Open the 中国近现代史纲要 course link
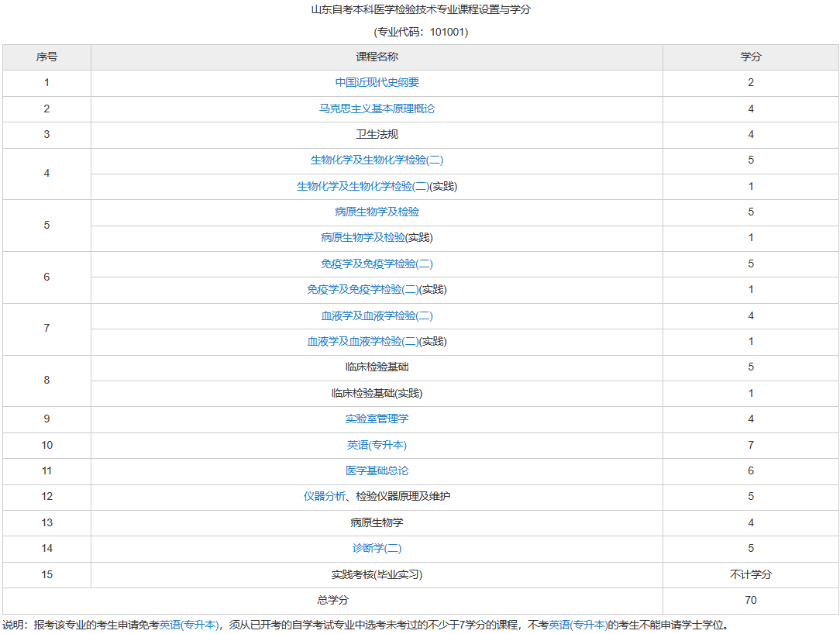Screen dimensions: 840x634 pyautogui.click(x=376, y=82)
